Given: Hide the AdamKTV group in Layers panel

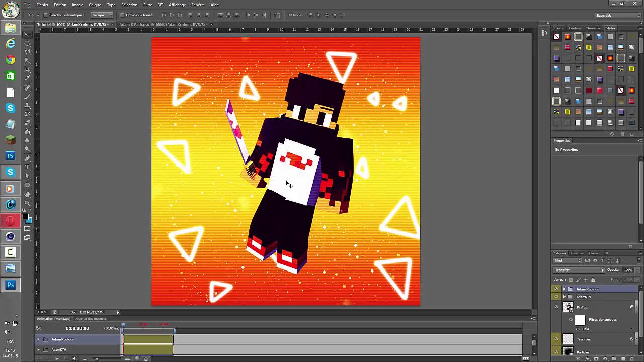Looking at the screenshot, I should (x=556, y=297).
